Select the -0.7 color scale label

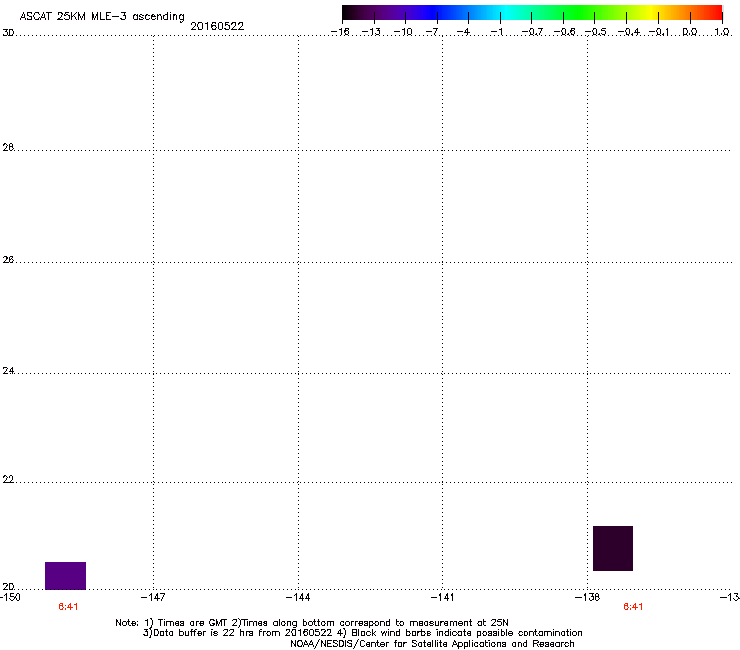point(532,32)
